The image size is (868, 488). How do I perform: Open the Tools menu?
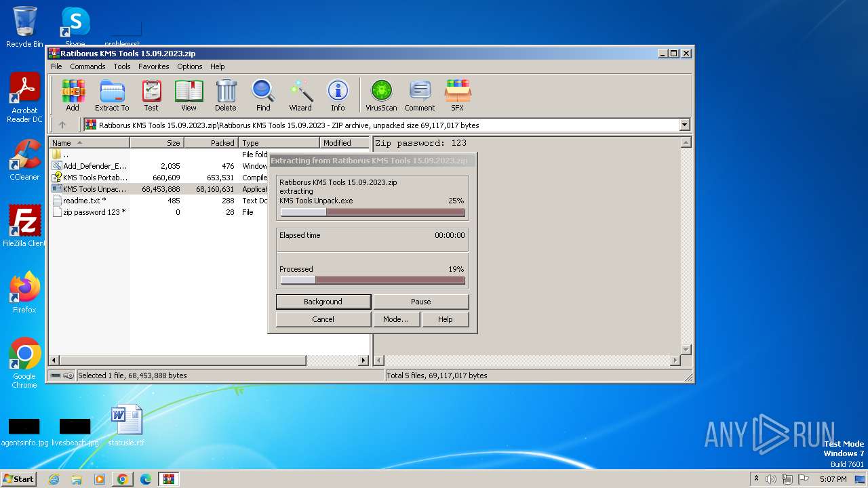[122, 66]
